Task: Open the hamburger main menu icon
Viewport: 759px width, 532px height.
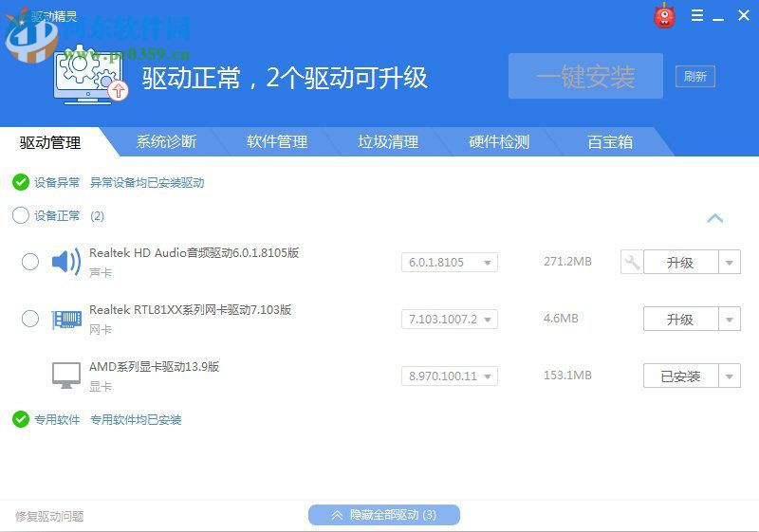Action: pyautogui.click(x=697, y=15)
